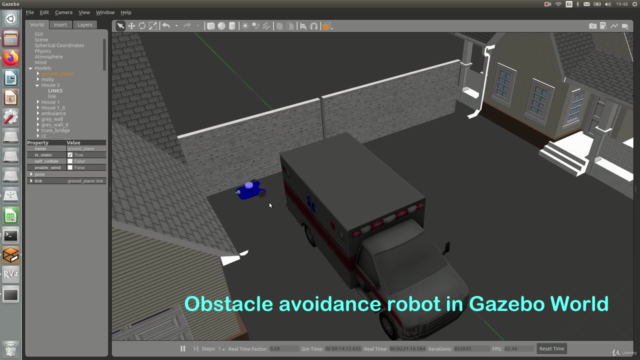The height and width of the screenshot is (360, 640).
Task: Open the Trash in the dock
Action: 11,349
